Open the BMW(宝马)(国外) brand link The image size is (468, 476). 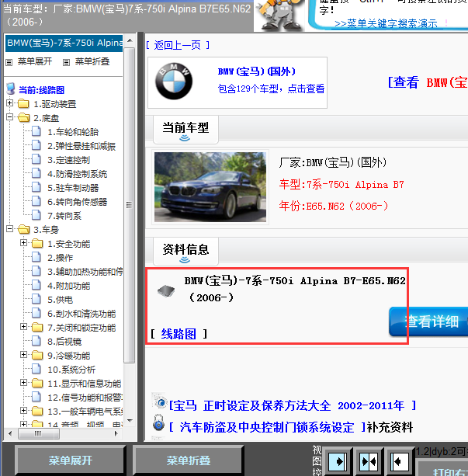click(x=256, y=71)
